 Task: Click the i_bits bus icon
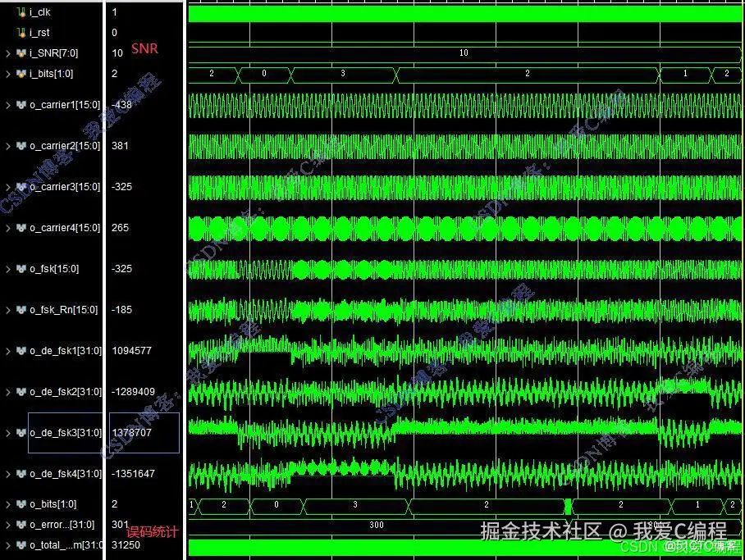pyautogui.click(x=21, y=74)
